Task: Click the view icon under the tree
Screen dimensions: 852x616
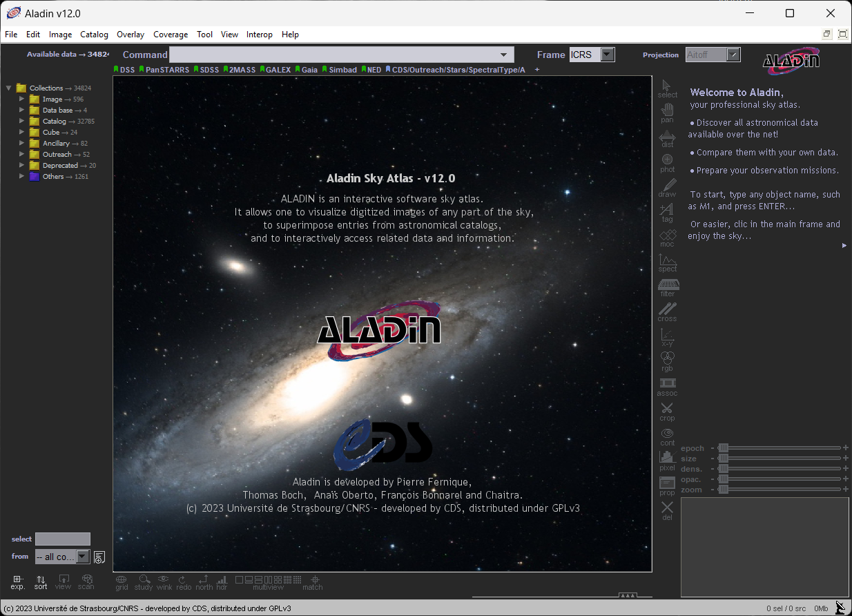Action: [x=63, y=582]
